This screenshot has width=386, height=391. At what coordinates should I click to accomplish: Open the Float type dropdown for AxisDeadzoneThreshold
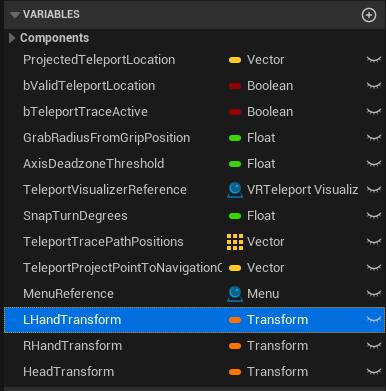click(x=261, y=164)
